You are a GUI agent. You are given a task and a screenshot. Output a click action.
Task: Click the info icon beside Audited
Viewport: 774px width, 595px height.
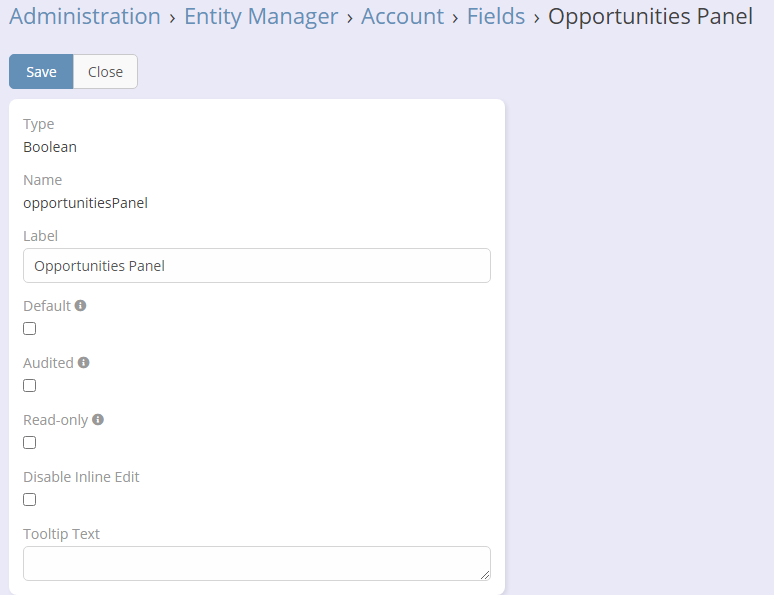click(84, 363)
